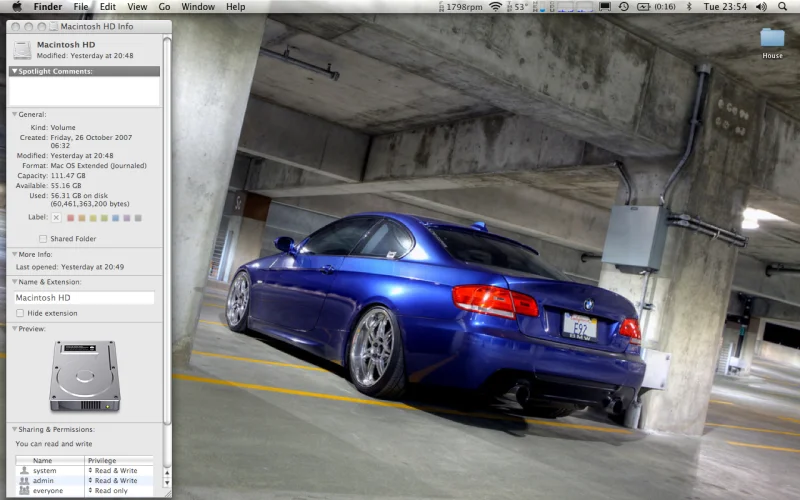Screen dimensions: 800x500
Task: Click the proxy icon in Info title bar
Action: click(x=53, y=27)
